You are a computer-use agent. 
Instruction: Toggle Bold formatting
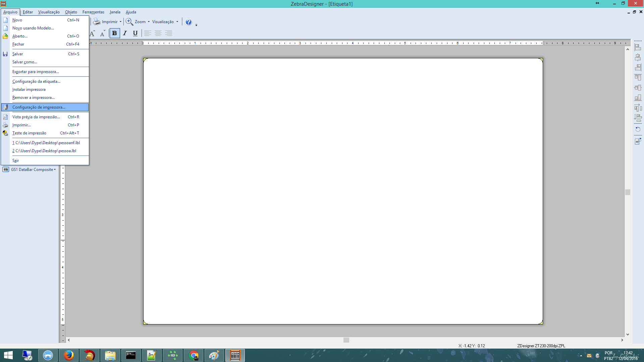(115, 33)
